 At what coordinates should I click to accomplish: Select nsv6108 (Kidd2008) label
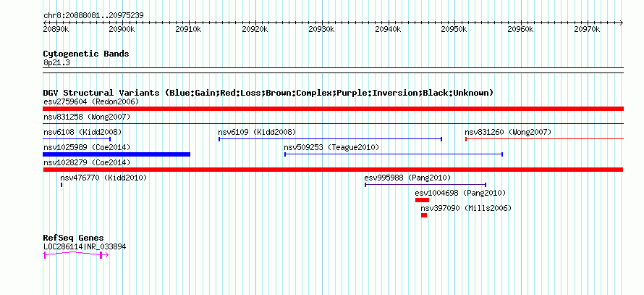[82, 132]
